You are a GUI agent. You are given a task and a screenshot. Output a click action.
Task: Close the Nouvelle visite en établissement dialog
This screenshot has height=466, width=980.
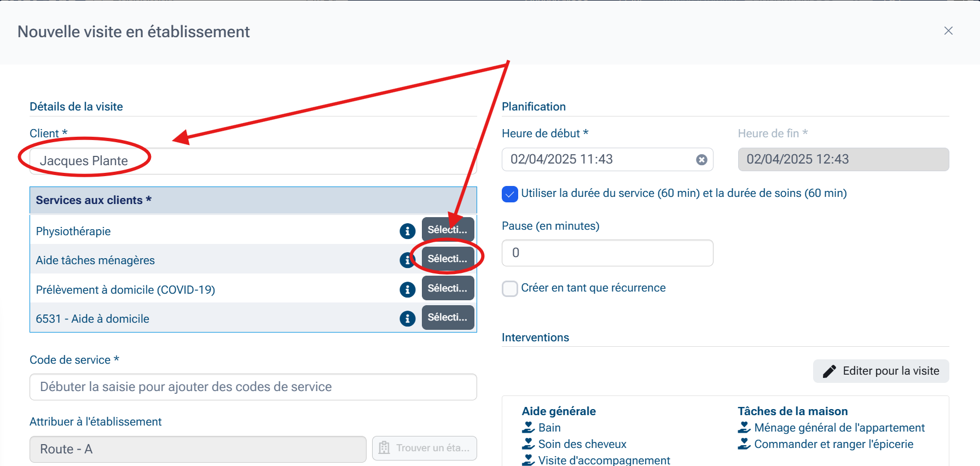pos(948,31)
